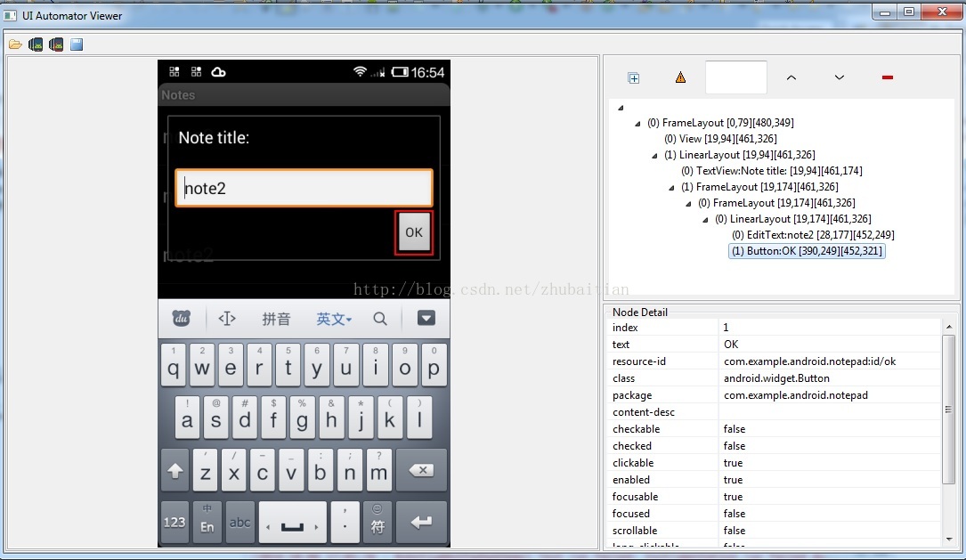Go to the next search result arrow

tap(839, 77)
